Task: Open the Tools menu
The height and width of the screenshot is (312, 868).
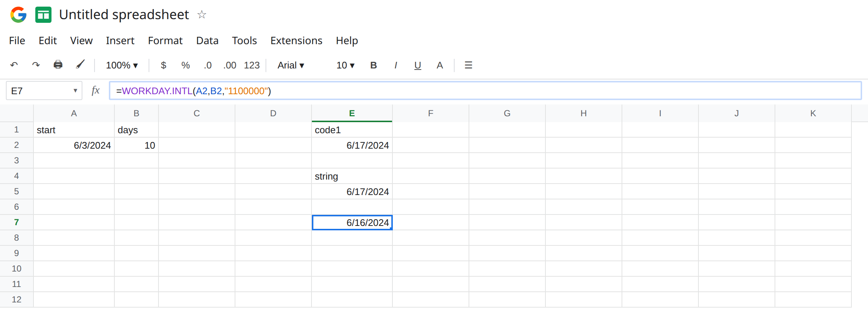Action: (244, 40)
